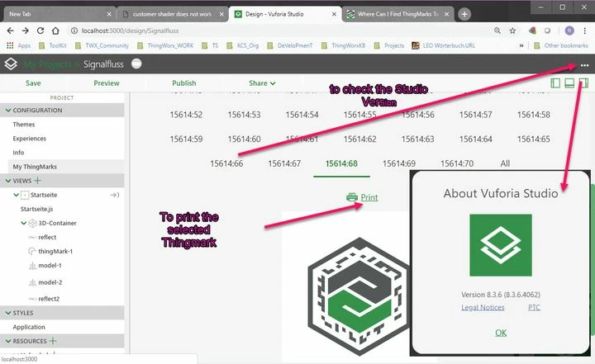Open Experiences in configuration
This screenshot has height=364, width=595.
[29, 139]
